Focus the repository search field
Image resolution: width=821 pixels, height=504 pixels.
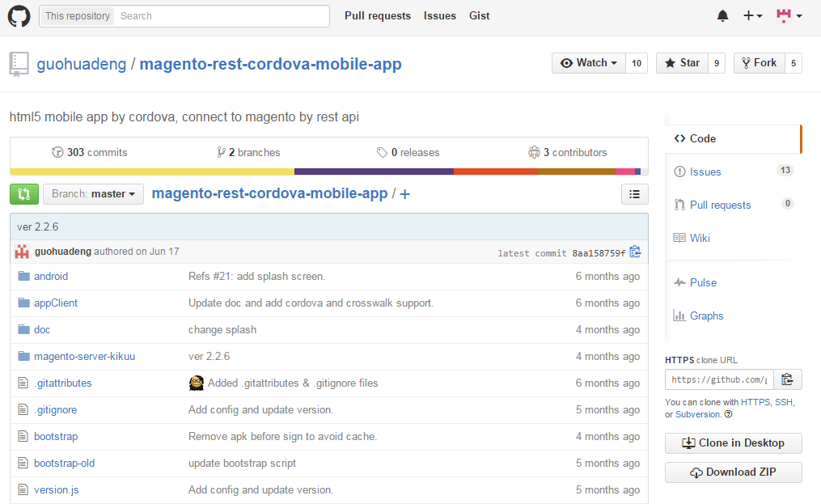(222, 15)
